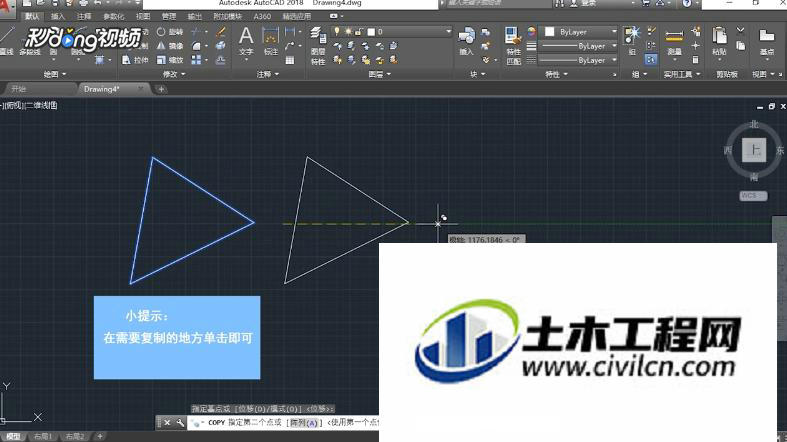Click the command line close X icon
Screen dimensions: 787x442
pyautogui.click(x=168, y=423)
